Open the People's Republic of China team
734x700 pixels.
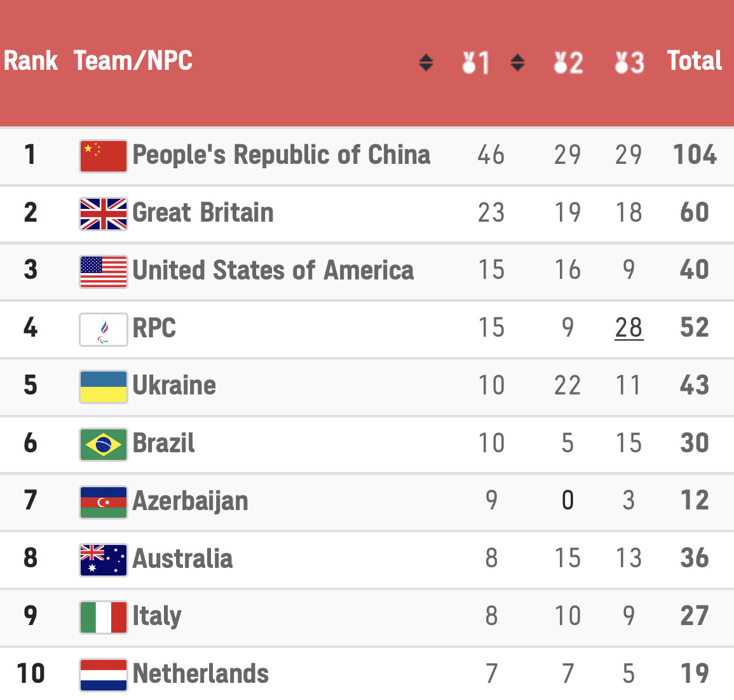pos(282,155)
